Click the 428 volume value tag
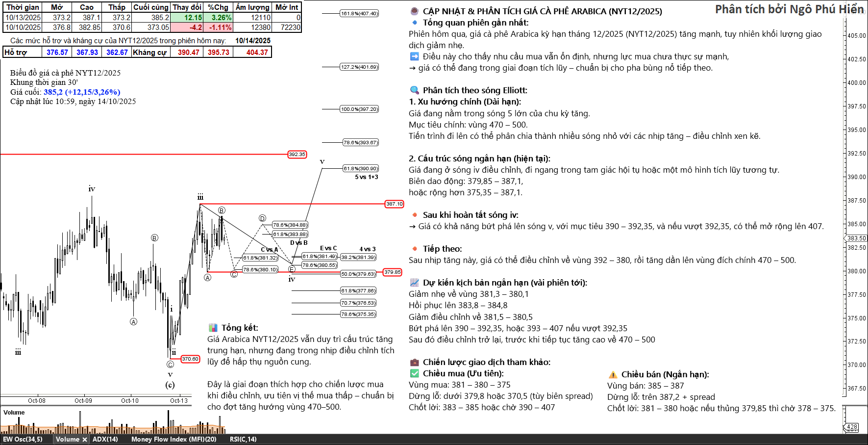Screen dimensions: 868x445 (852, 427)
